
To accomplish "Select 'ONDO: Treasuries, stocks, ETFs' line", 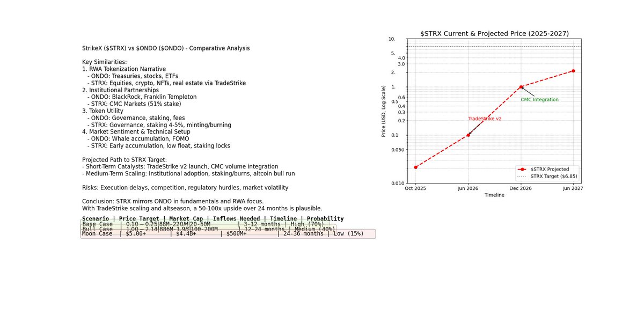I will [x=133, y=76].
